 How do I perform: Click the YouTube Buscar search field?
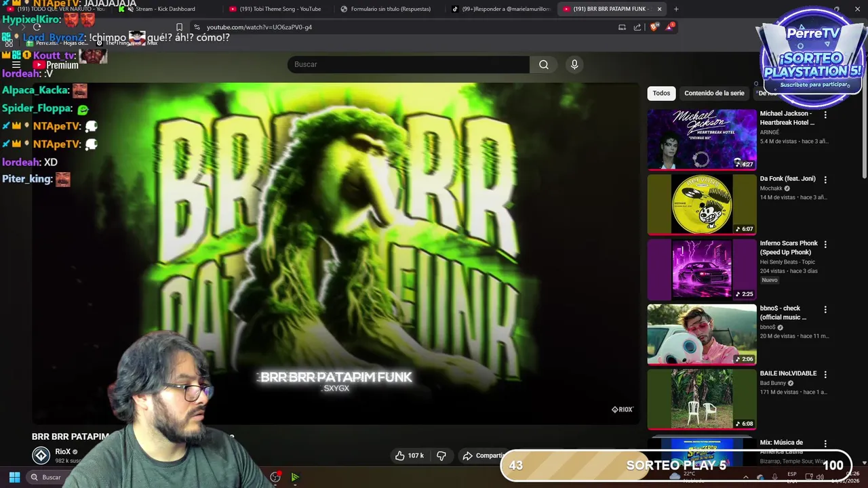pyautogui.click(x=408, y=64)
